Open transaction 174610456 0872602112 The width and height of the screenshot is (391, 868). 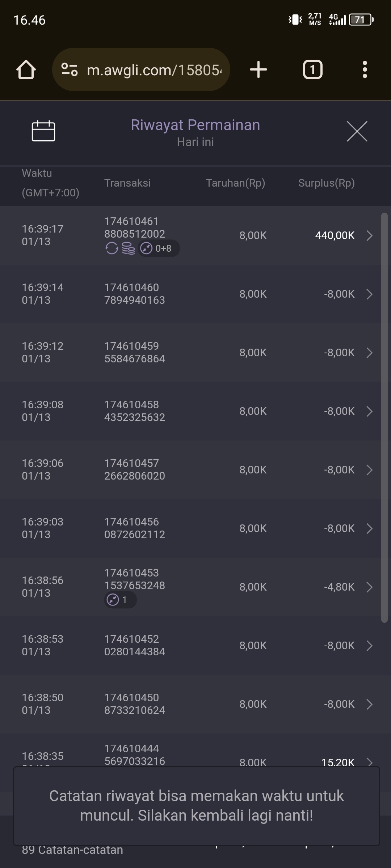tap(135, 528)
